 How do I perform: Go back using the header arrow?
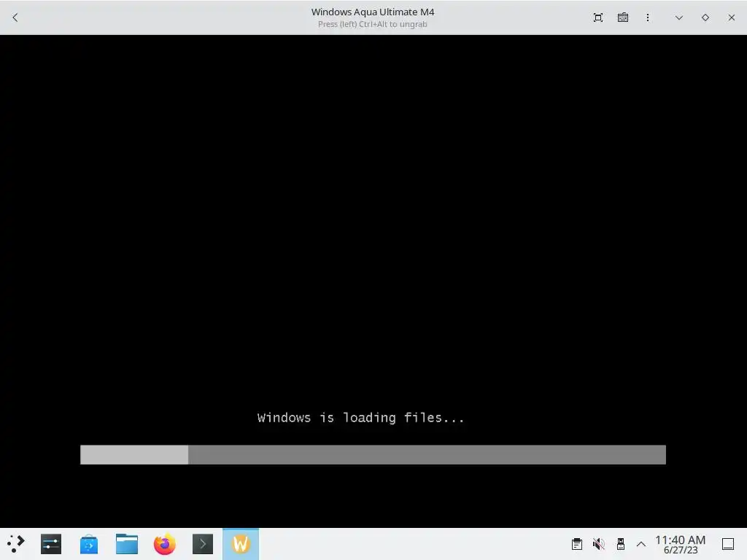point(15,17)
